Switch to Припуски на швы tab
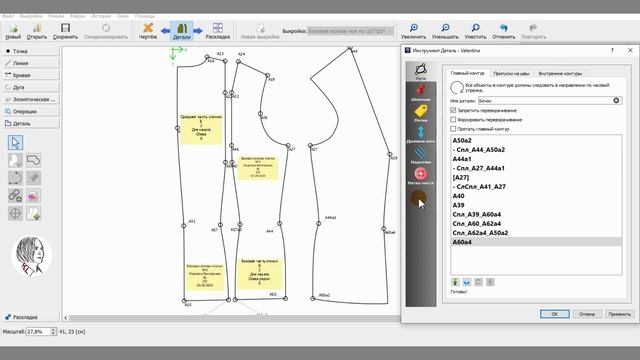 tap(511, 73)
